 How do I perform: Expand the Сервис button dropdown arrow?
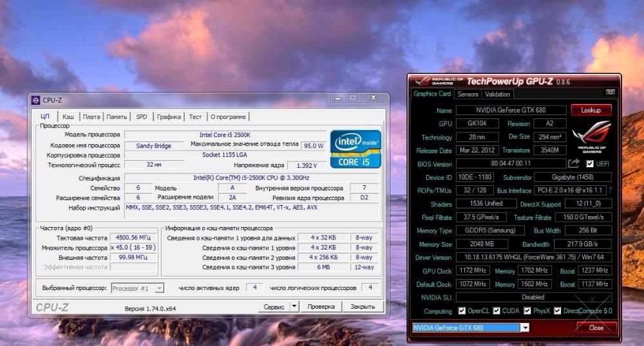294,306
